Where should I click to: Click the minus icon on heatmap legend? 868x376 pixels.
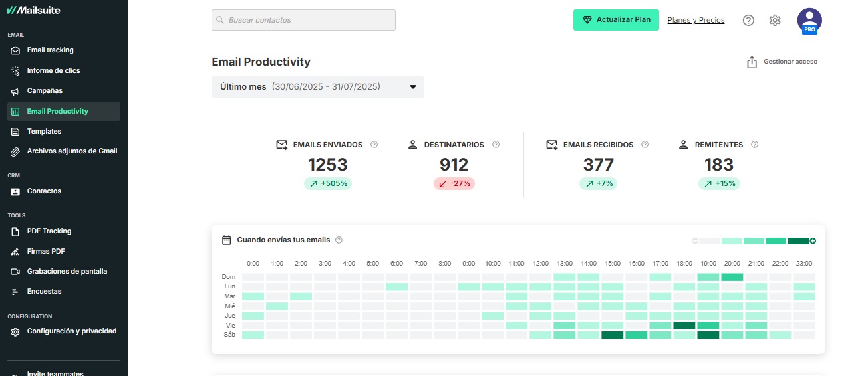point(695,241)
